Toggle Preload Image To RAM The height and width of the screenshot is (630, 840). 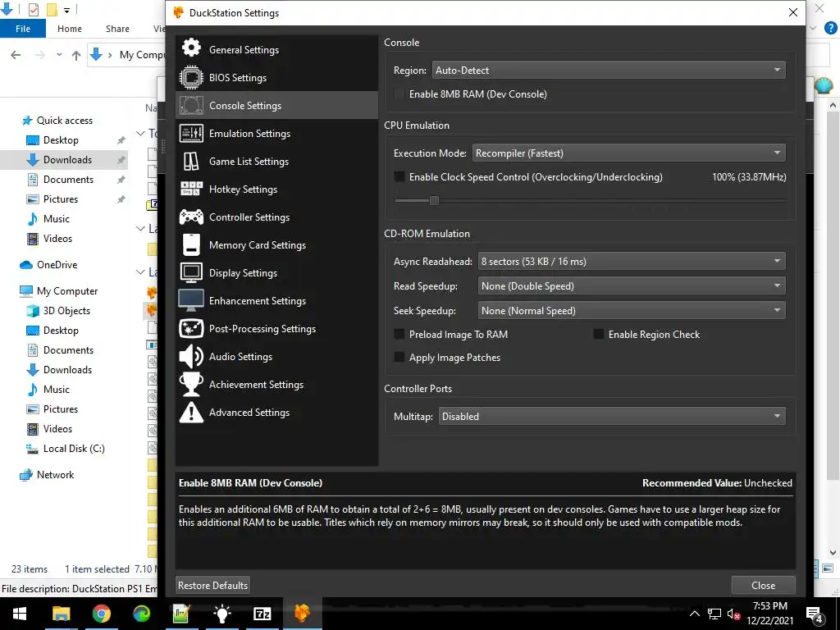[399, 335]
